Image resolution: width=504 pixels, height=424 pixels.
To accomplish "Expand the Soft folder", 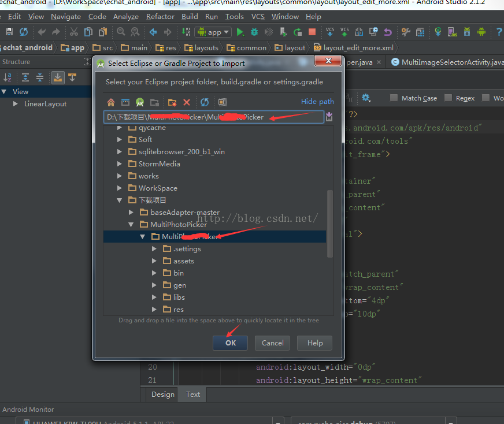I will (x=119, y=139).
